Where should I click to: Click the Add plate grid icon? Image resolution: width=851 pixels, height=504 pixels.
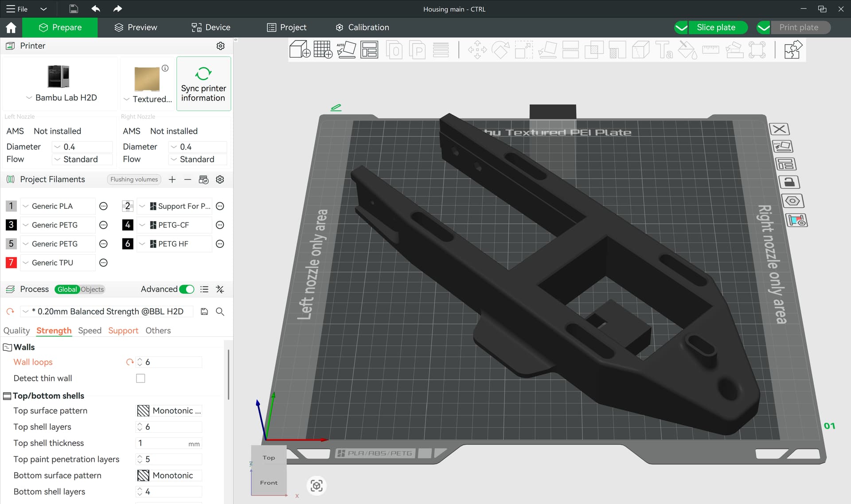[323, 50]
